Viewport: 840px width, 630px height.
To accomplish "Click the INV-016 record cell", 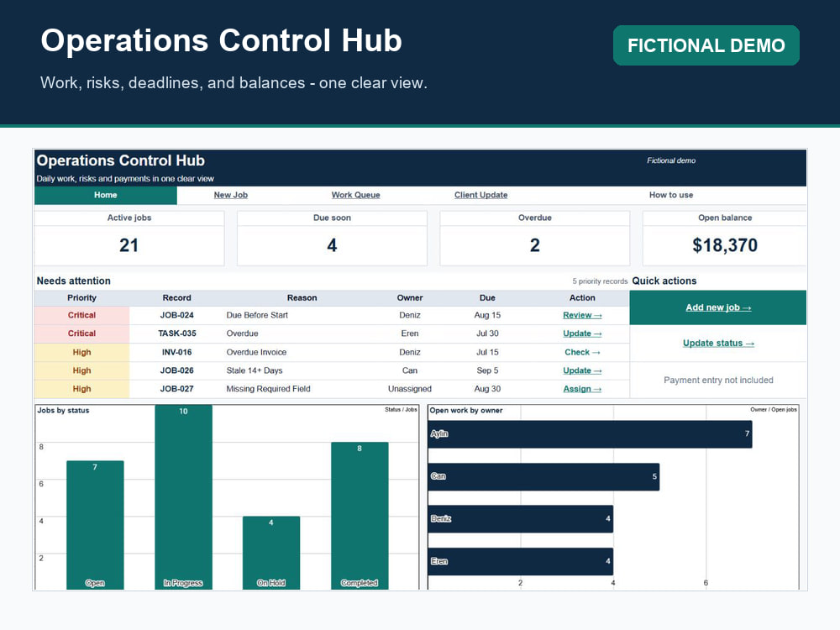I will tap(176, 352).
